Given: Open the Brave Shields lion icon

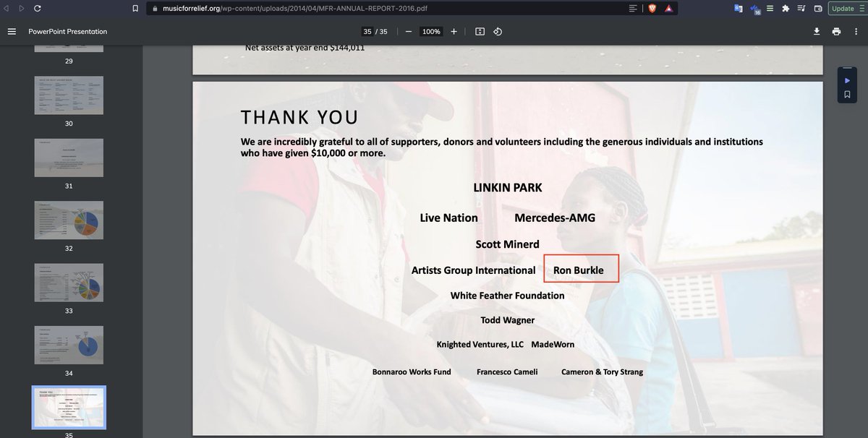Looking at the screenshot, I should point(652,9).
